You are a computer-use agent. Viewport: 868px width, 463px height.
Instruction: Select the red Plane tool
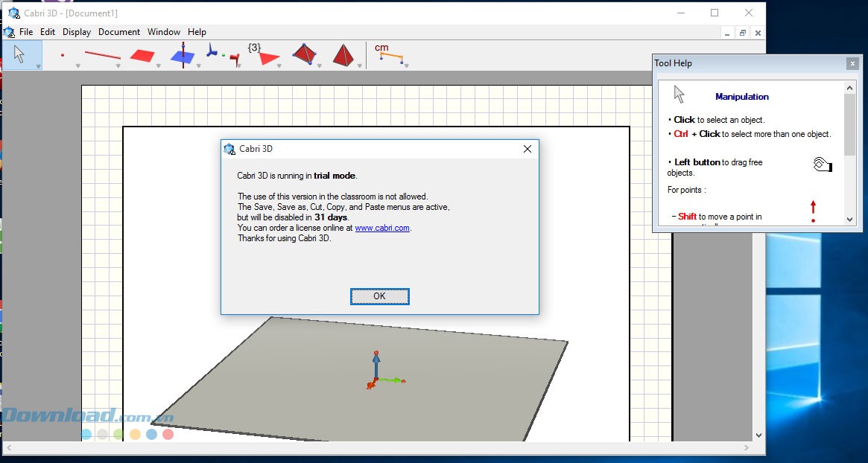[x=142, y=55]
